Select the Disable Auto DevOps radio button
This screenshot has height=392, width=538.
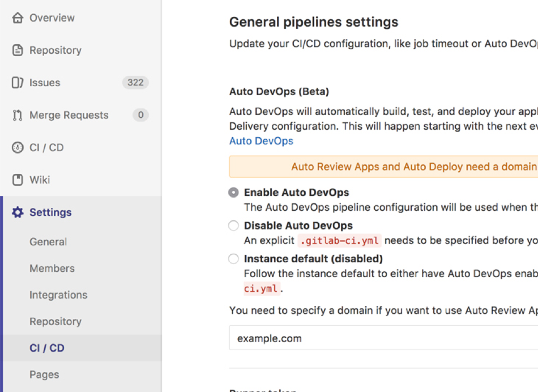pyautogui.click(x=233, y=225)
